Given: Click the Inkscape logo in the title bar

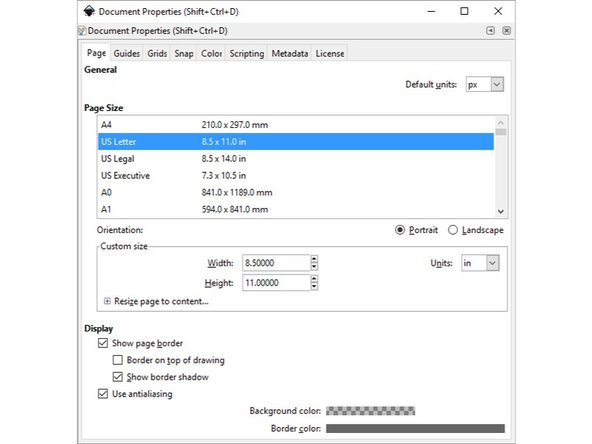Looking at the screenshot, I should coord(89,11).
